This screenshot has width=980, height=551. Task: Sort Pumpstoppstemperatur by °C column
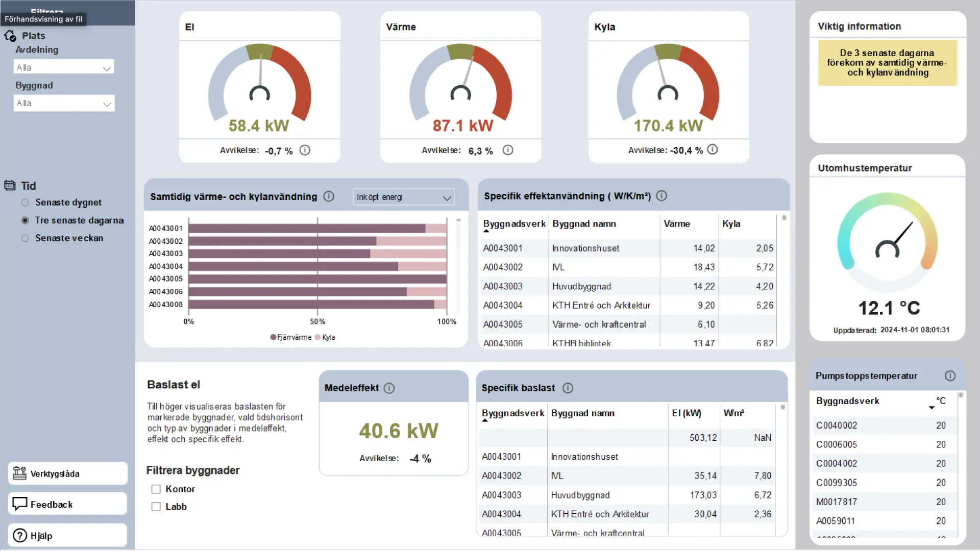point(941,401)
